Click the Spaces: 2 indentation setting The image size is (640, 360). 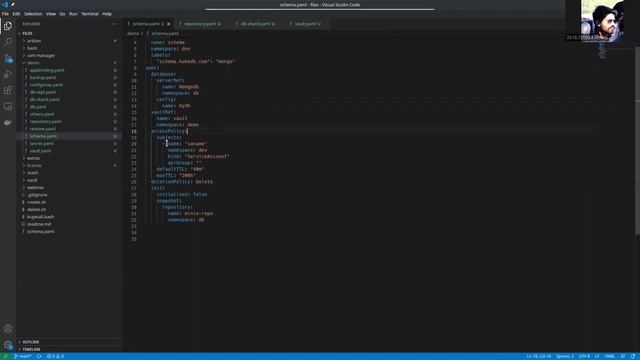[565, 356]
